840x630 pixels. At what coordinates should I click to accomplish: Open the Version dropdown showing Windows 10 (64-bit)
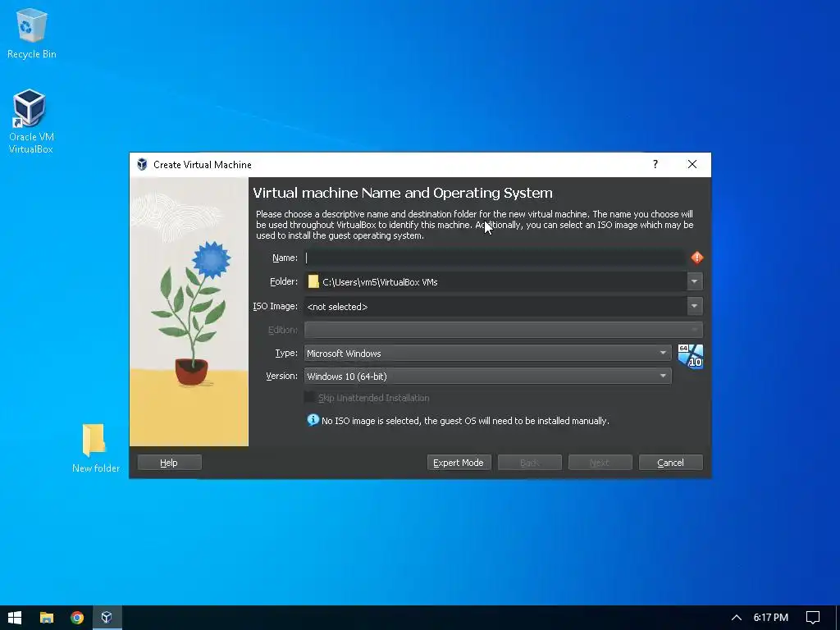487,376
